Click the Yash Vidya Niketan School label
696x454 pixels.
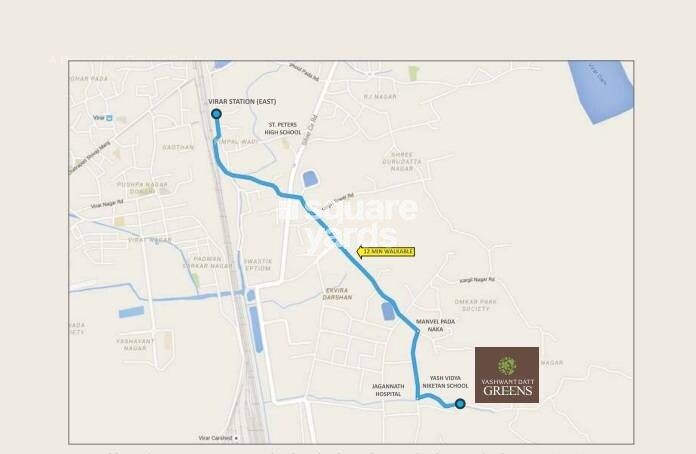click(445, 382)
